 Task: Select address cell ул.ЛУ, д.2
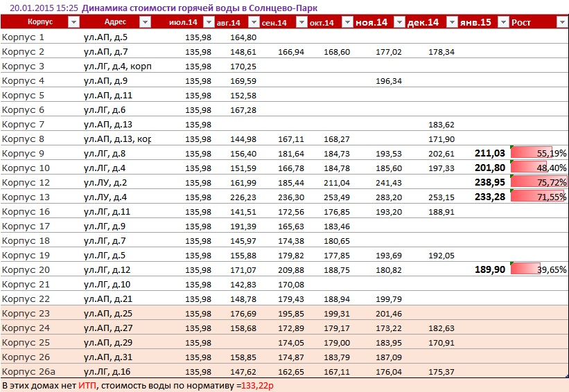[x=105, y=182]
